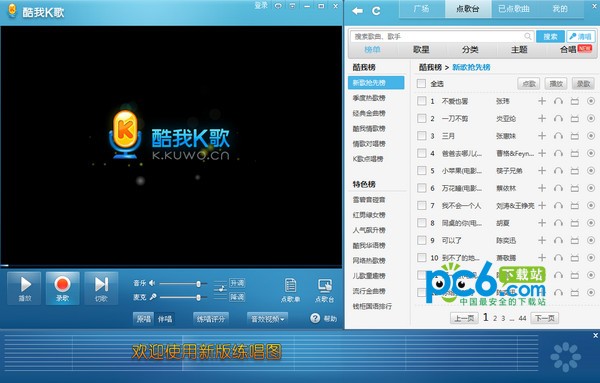The height and width of the screenshot is (383, 600).
Task: Raise the pitch with 升调
Action: (237, 283)
